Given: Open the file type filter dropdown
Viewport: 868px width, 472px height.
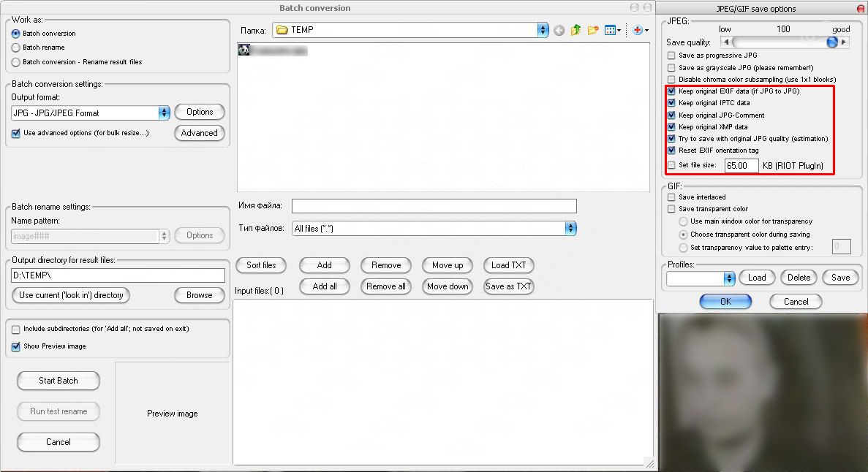Looking at the screenshot, I should (570, 229).
